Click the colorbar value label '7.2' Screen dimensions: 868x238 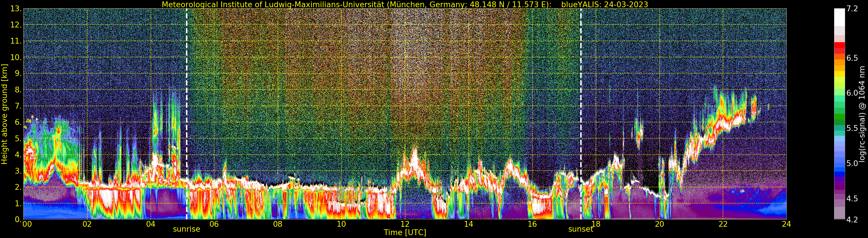click(852, 9)
